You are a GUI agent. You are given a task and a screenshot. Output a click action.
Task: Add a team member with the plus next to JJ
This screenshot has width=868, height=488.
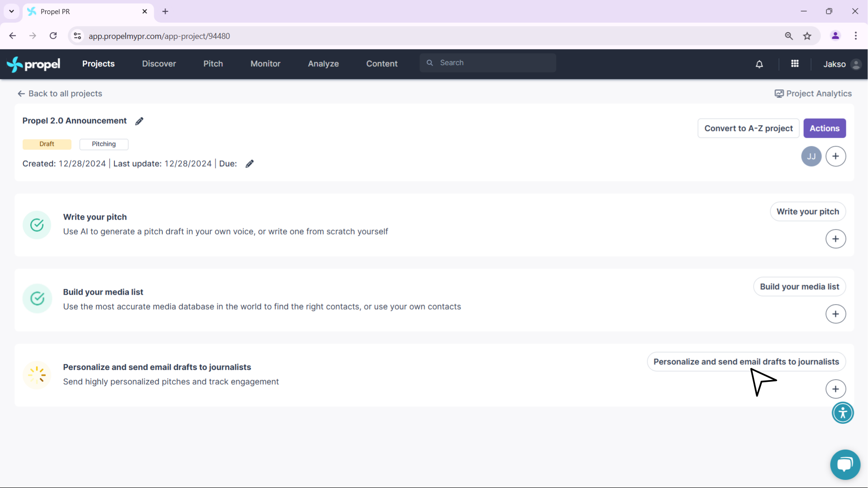coord(836,156)
